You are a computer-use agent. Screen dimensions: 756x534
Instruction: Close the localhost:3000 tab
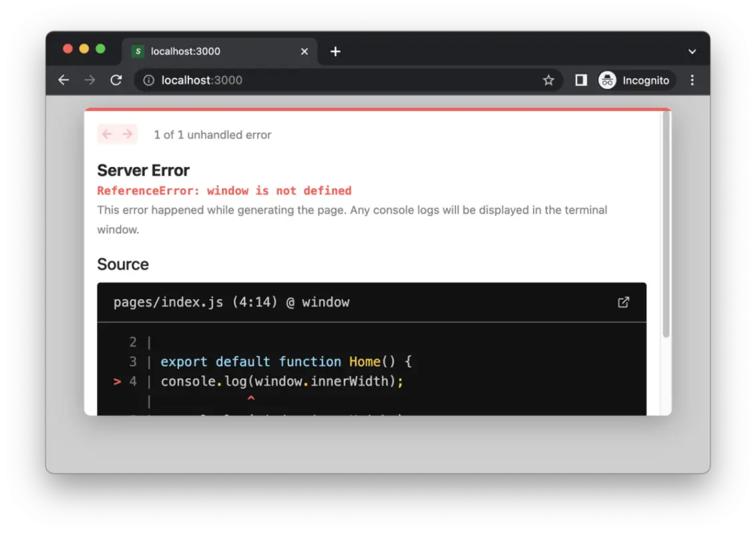[x=305, y=51]
